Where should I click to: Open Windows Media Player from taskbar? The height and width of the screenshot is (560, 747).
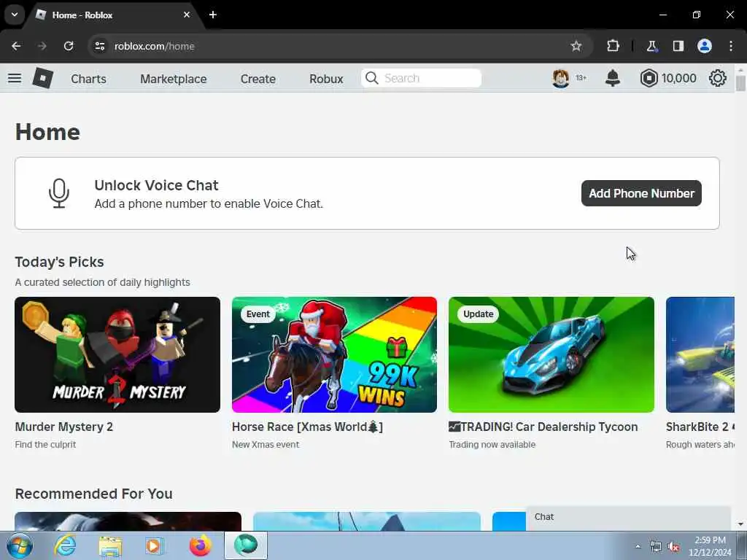[x=155, y=546]
